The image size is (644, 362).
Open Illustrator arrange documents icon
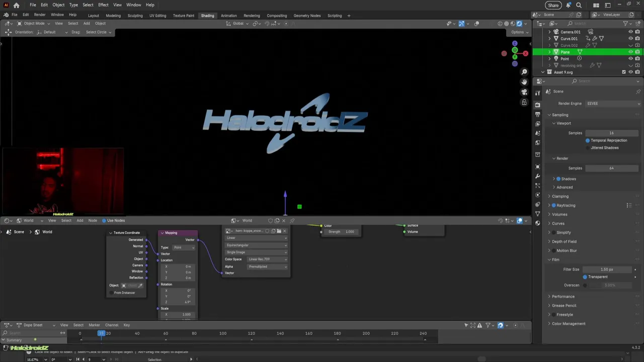pyautogui.click(x=596, y=5)
